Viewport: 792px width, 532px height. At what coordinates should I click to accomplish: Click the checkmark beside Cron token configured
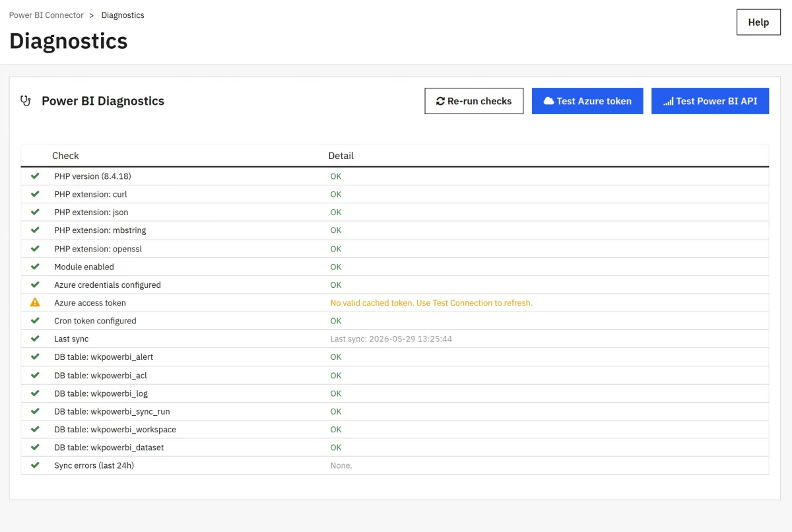tap(35, 321)
